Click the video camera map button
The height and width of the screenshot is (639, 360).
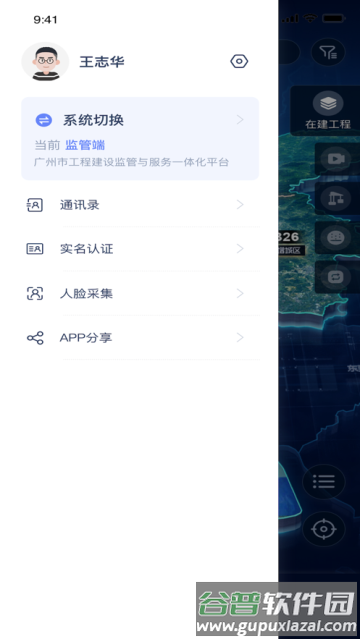(336, 159)
